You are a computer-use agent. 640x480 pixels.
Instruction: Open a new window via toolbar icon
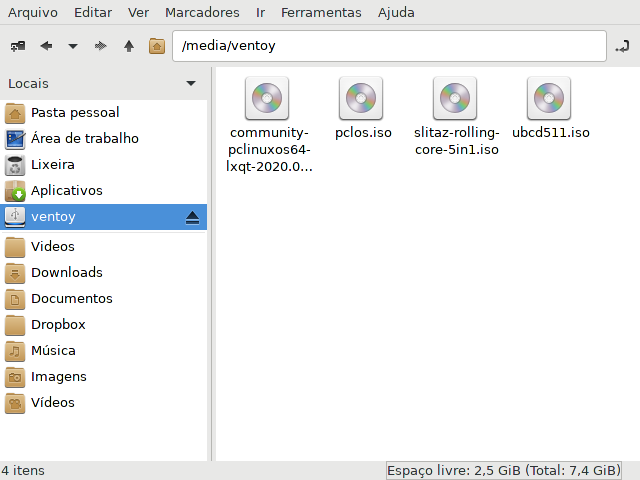(18, 46)
